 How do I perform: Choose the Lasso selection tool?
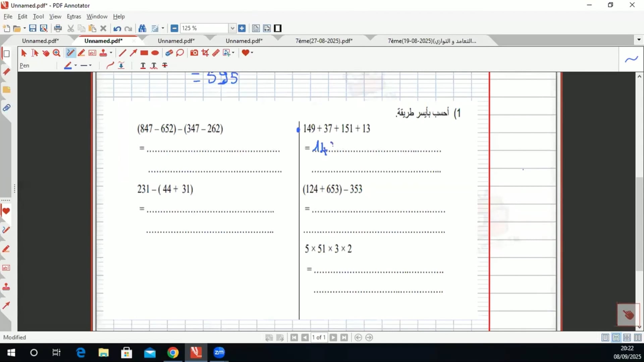pos(180,53)
